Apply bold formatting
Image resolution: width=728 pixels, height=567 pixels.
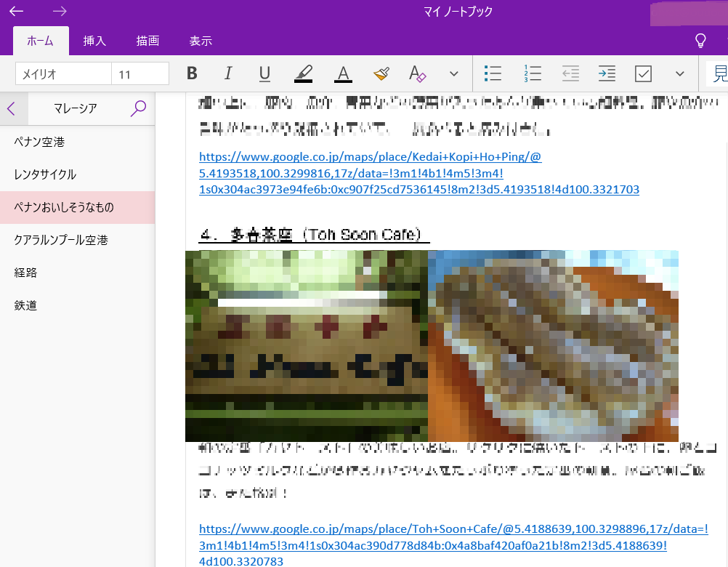(192, 73)
